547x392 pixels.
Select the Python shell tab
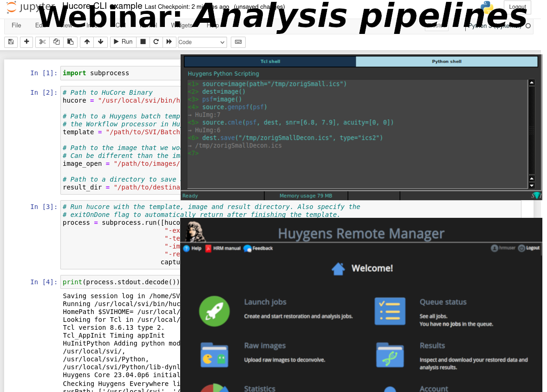click(446, 61)
